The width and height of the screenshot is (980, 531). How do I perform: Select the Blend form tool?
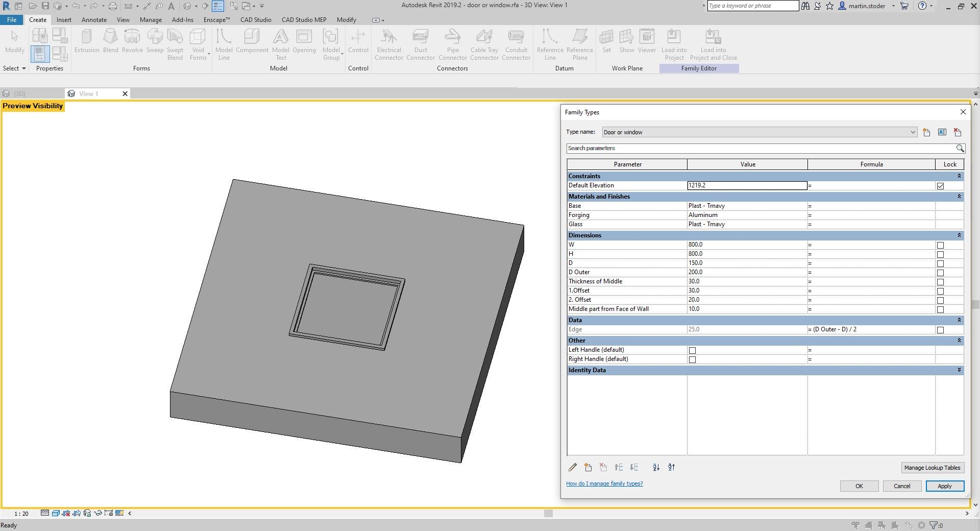(x=110, y=41)
